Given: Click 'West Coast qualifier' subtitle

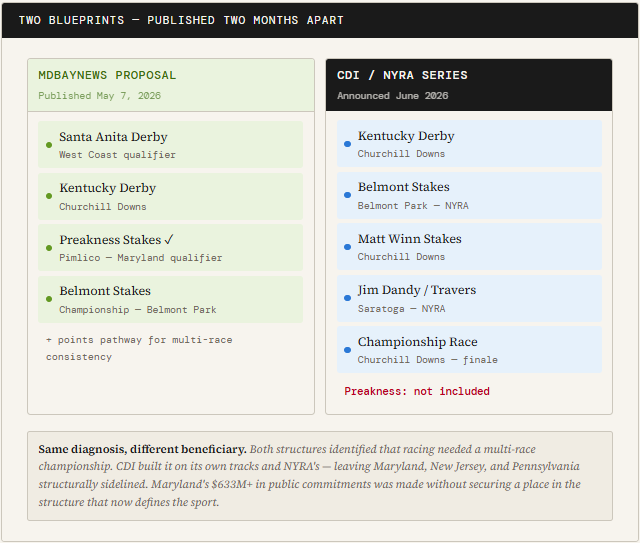Looking at the screenshot, I should point(118,155).
